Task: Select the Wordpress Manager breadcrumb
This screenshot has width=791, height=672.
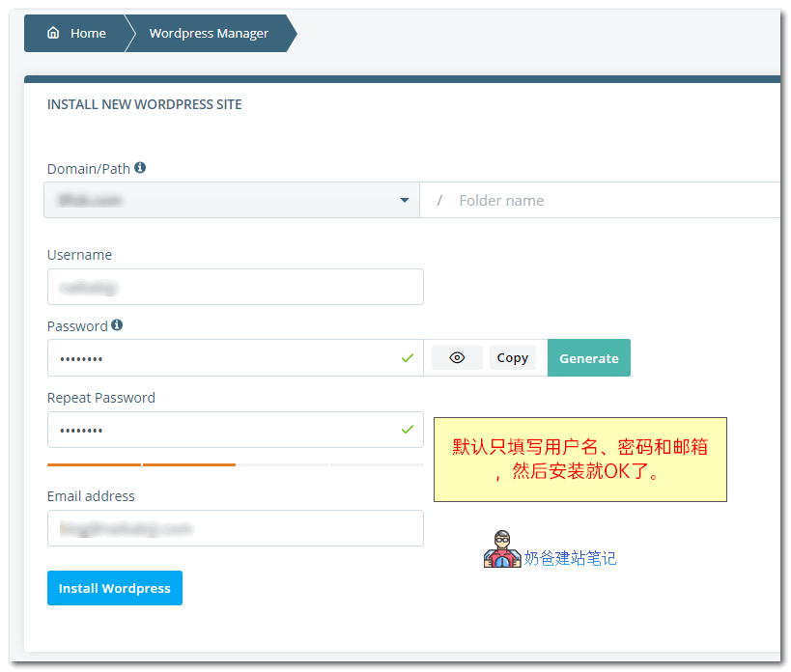Action: (x=209, y=32)
